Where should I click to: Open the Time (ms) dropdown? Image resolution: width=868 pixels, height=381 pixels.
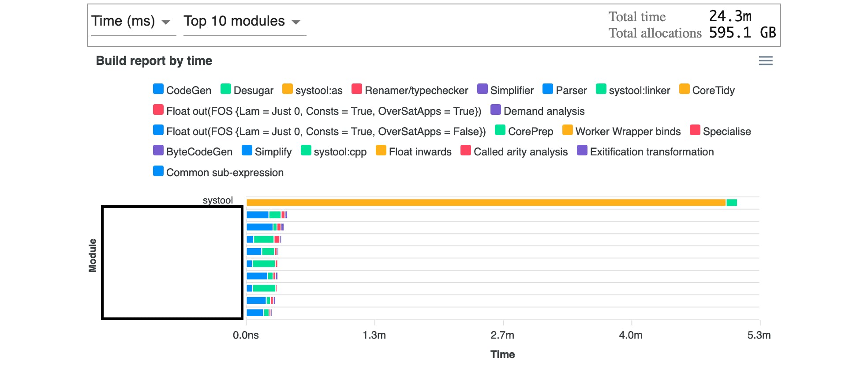click(x=133, y=22)
